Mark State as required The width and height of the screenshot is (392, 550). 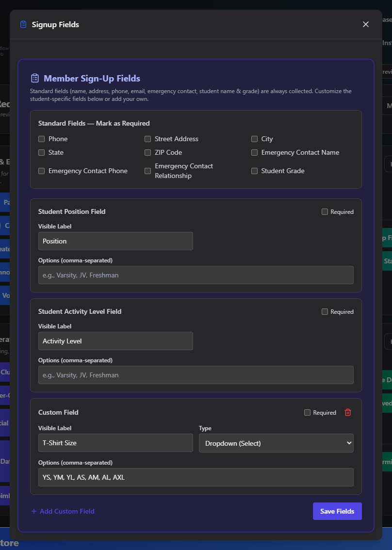pos(41,153)
